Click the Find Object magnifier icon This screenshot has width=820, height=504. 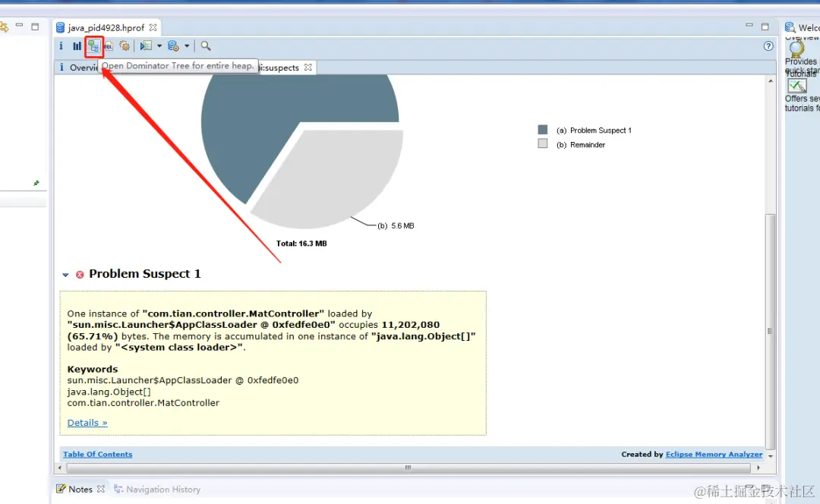coord(206,46)
